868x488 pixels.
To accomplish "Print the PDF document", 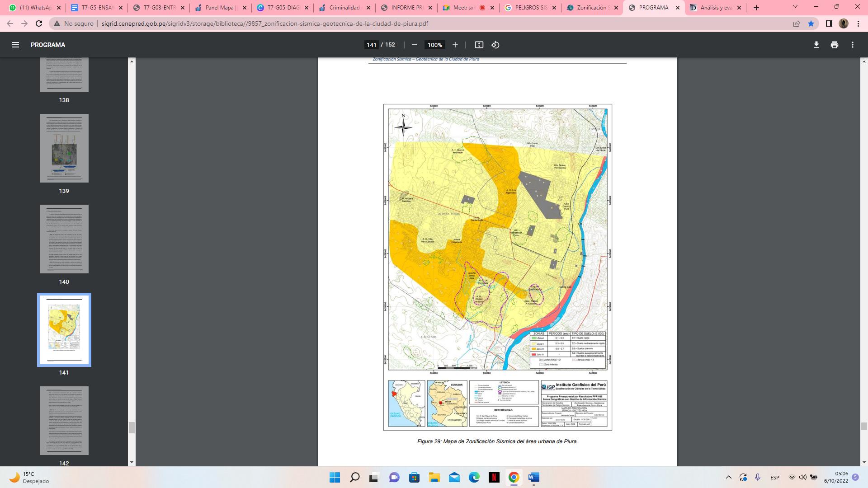I will pos(834,45).
